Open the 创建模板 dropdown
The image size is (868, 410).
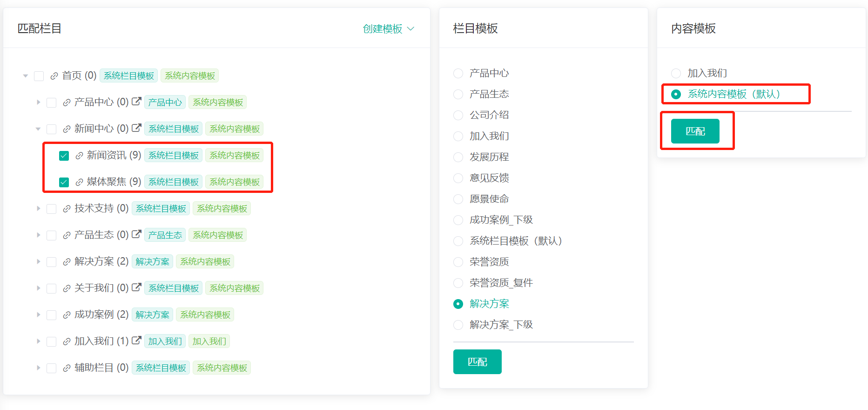point(388,29)
